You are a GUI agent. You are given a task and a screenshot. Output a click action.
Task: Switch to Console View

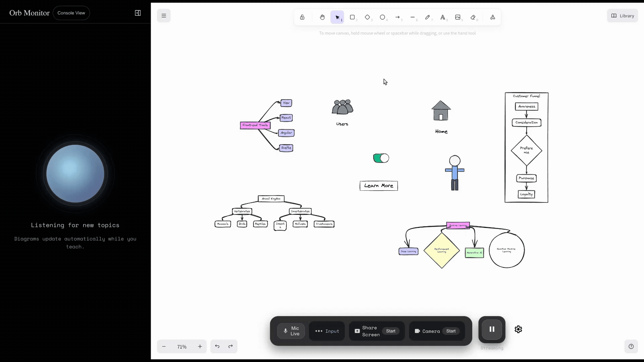click(x=71, y=13)
